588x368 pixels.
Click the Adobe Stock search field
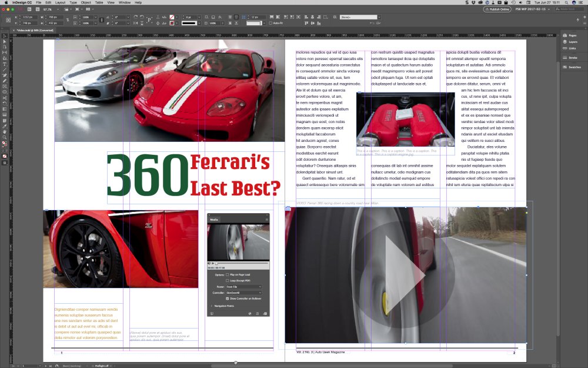(x=569, y=9)
